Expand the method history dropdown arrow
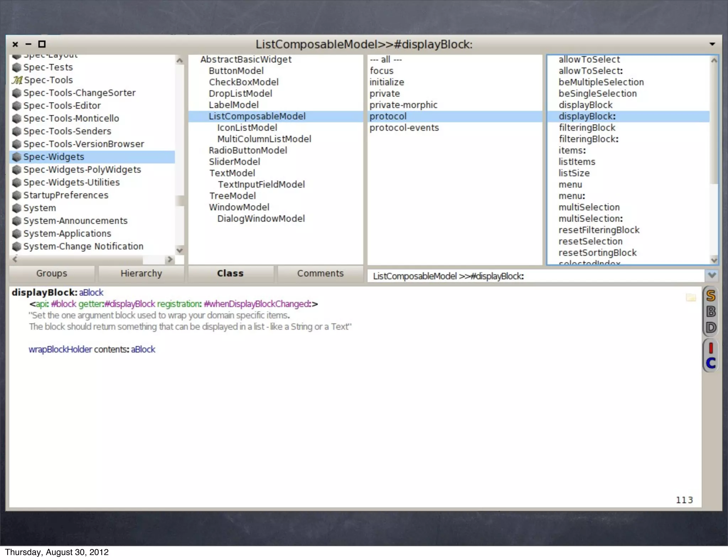728x560 pixels. 712,275
